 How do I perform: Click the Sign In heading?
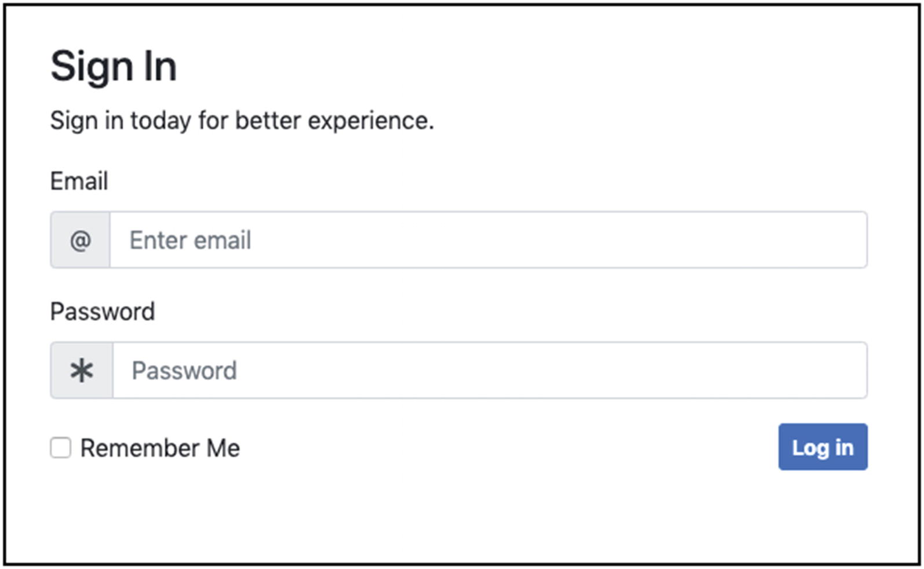tap(114, 67)
